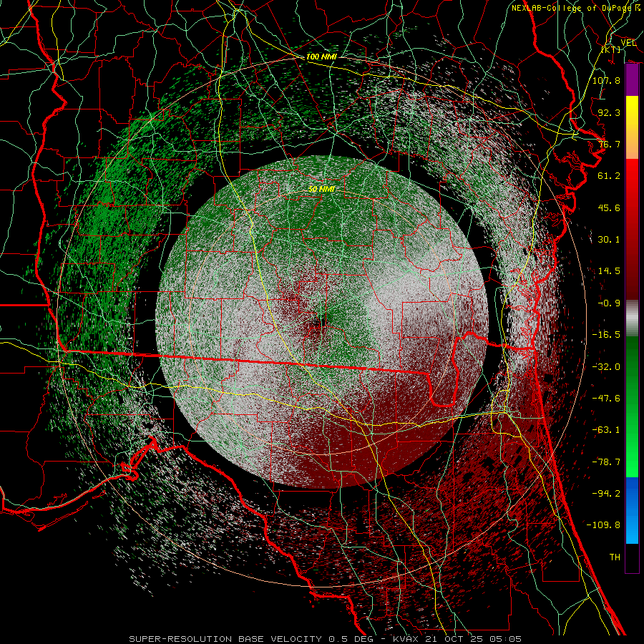Click the 100 NMI range ring label
Image resolution: width=644 pixels, height=644 pixels.
(321, 57)
